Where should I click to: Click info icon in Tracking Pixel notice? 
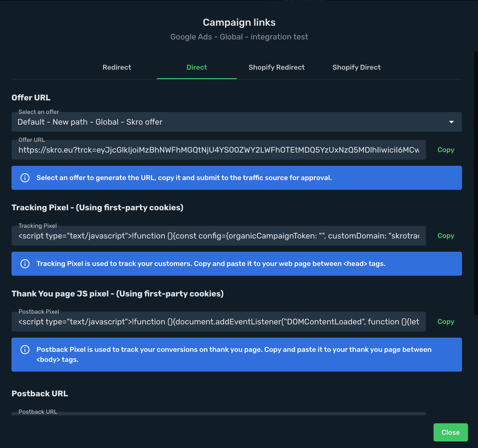point(25,264)
